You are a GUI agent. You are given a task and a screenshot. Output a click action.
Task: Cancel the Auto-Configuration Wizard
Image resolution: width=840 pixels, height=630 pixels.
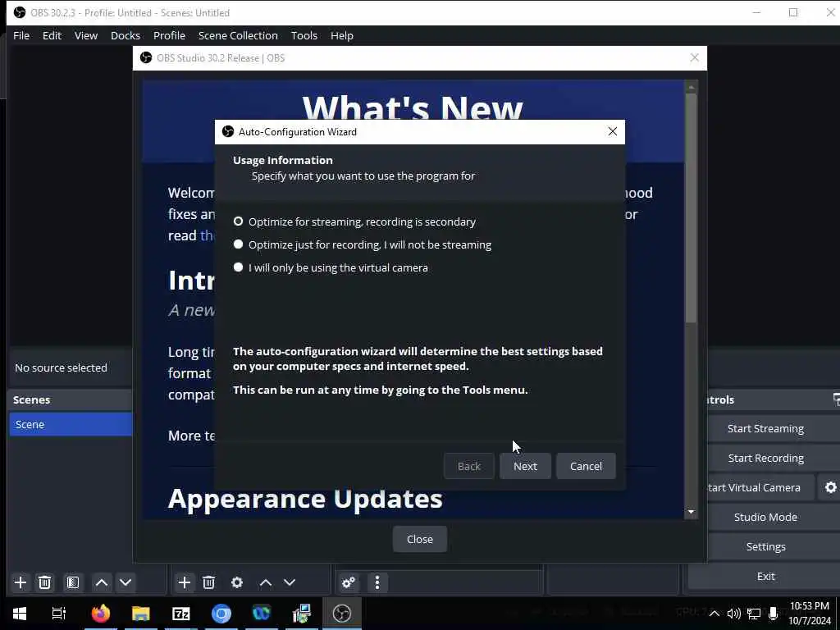(586, 466)
